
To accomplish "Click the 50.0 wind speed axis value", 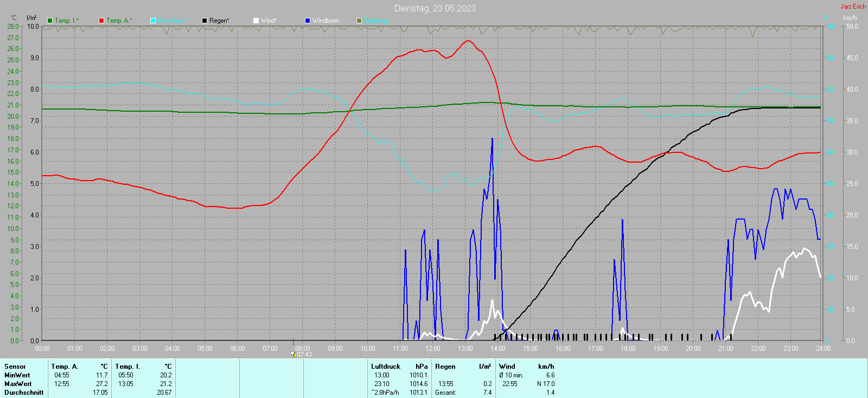I will click(x=852, y=27).
